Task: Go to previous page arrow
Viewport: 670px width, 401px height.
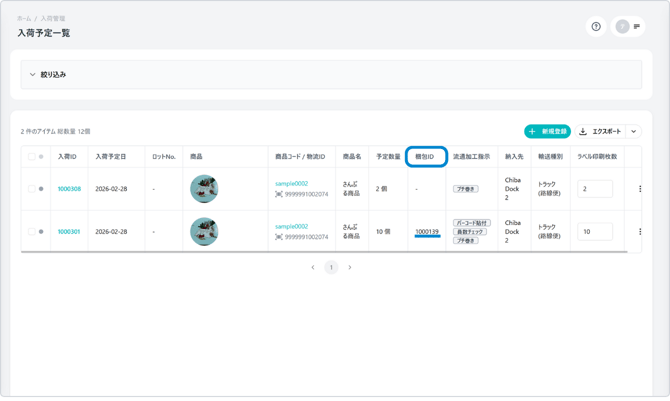Action: (x=313, y=268)
